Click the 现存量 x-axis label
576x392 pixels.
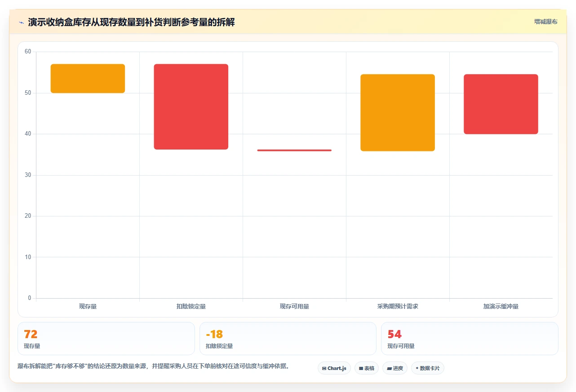tap(88, 307)
